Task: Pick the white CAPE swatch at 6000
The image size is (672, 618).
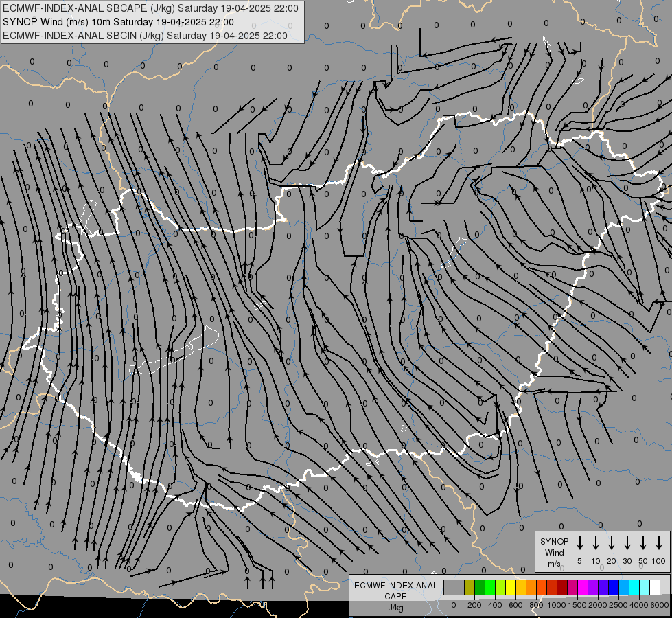Action: (x=654, y=587)
